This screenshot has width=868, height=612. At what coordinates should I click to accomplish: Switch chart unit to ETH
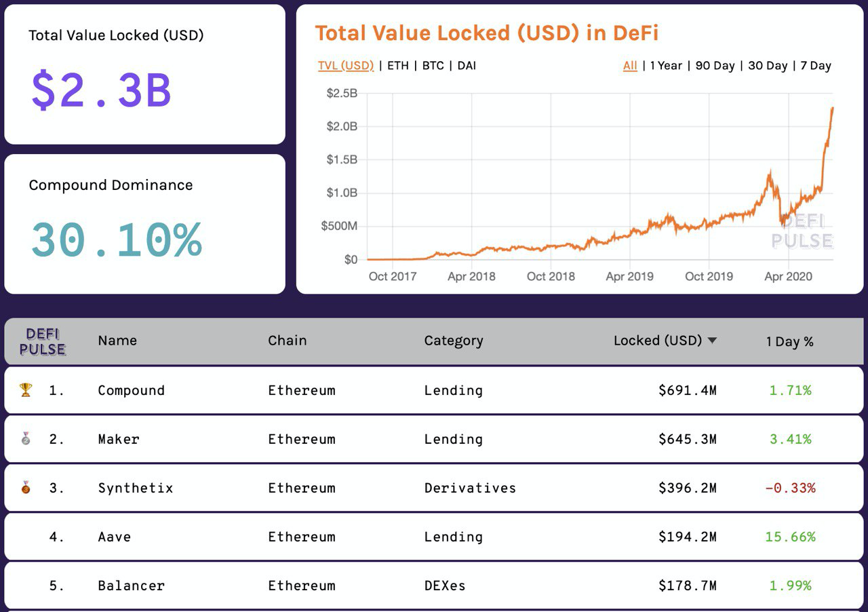tap(398, 66)
